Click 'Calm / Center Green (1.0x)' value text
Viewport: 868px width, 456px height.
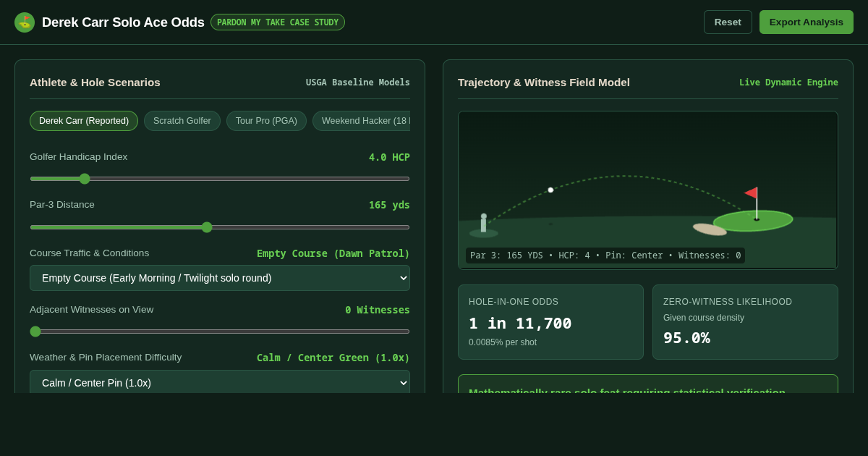333,358
